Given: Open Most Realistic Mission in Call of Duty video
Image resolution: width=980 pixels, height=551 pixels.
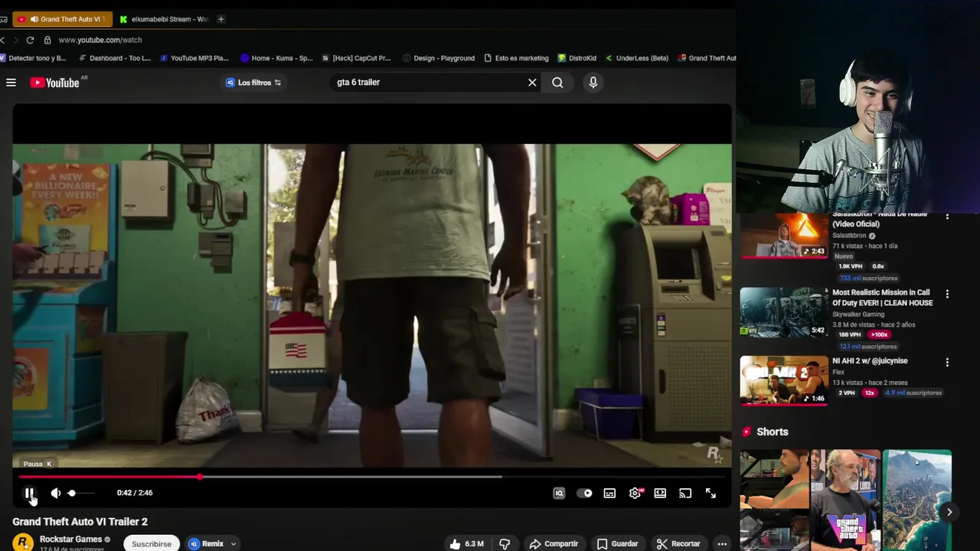Looking at the screenshot, I should point(882,298).
